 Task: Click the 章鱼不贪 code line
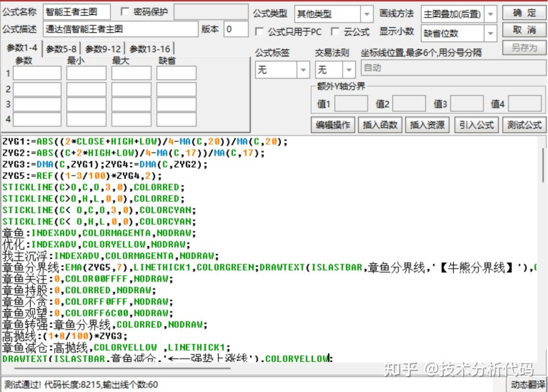88,302
